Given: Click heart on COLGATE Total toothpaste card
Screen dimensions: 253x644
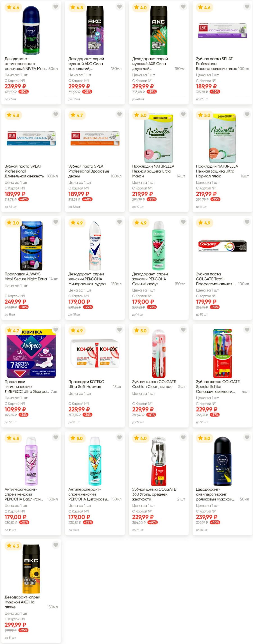Looking at the screenshot, I should 247,222.
